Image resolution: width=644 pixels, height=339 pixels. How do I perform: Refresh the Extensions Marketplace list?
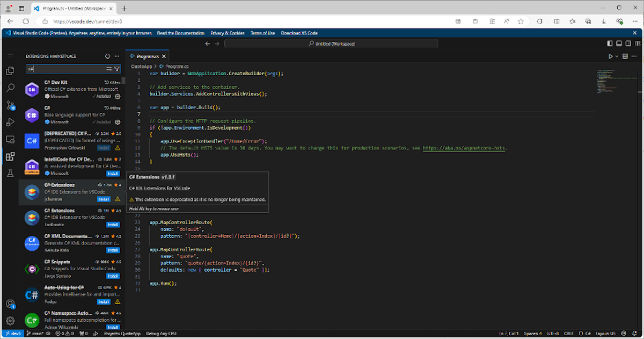pos(107,56)
